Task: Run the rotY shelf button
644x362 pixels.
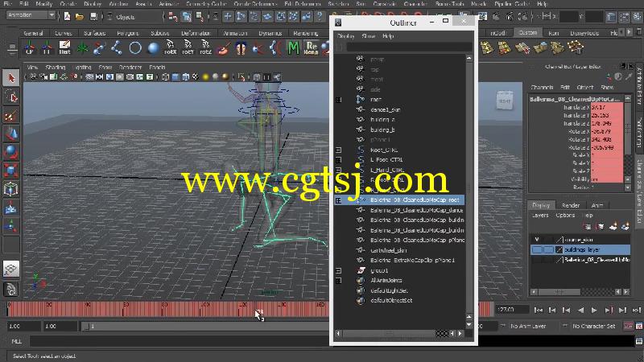Action: [x=188, y=48]
